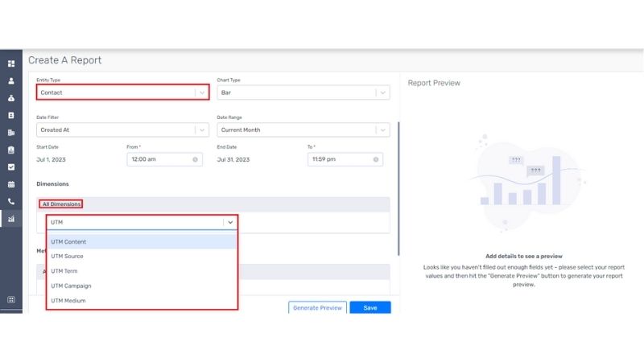This screenshot has width=644, height=362.
Task: Click 'Add details to see a preview' text
Action: tap(524, 256)
